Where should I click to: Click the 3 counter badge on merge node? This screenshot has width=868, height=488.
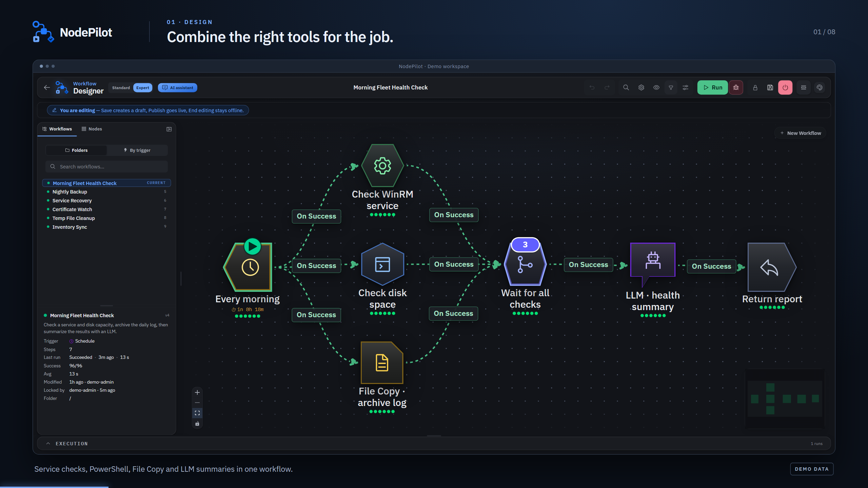(525, 245)
